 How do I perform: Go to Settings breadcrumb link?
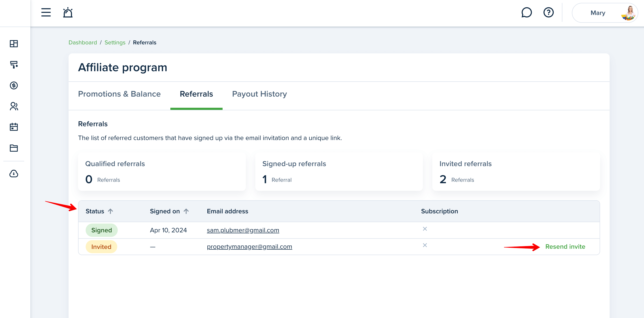coord(115,42)
